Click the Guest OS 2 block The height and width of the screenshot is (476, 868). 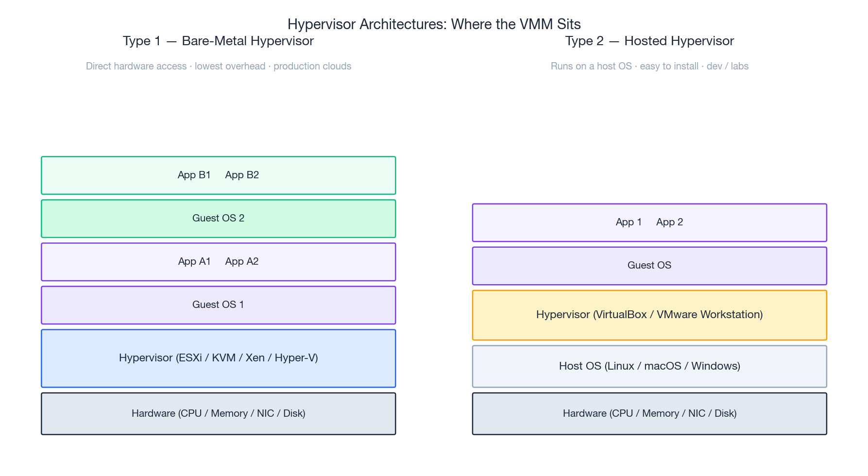click(x=218, y=218)
